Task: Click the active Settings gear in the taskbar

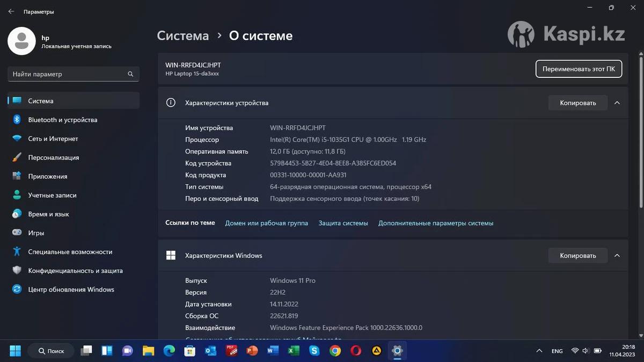Action: pyautogui.click(x=397, y=351)
